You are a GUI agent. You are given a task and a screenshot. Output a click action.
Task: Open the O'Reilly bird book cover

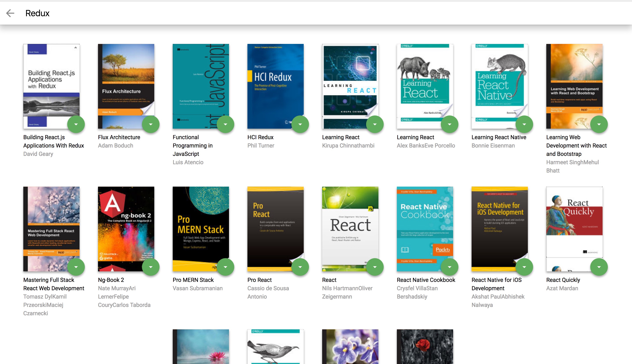[x=276, y=347]
